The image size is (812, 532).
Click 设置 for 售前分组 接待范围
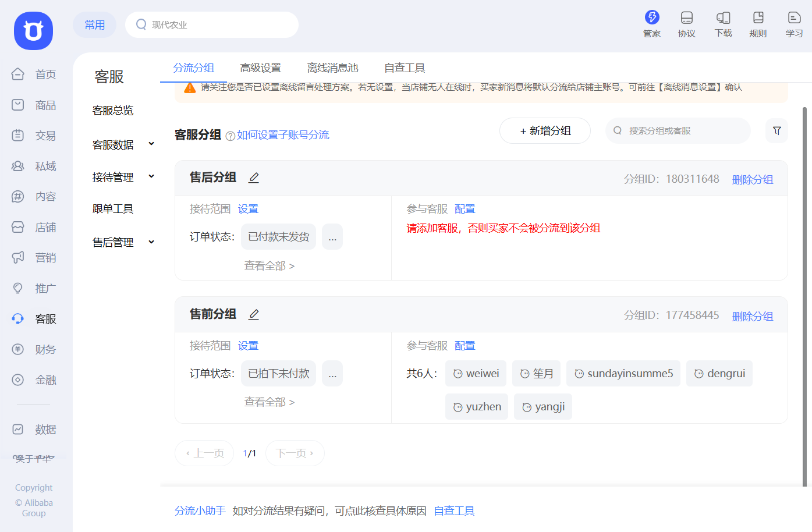248,346
